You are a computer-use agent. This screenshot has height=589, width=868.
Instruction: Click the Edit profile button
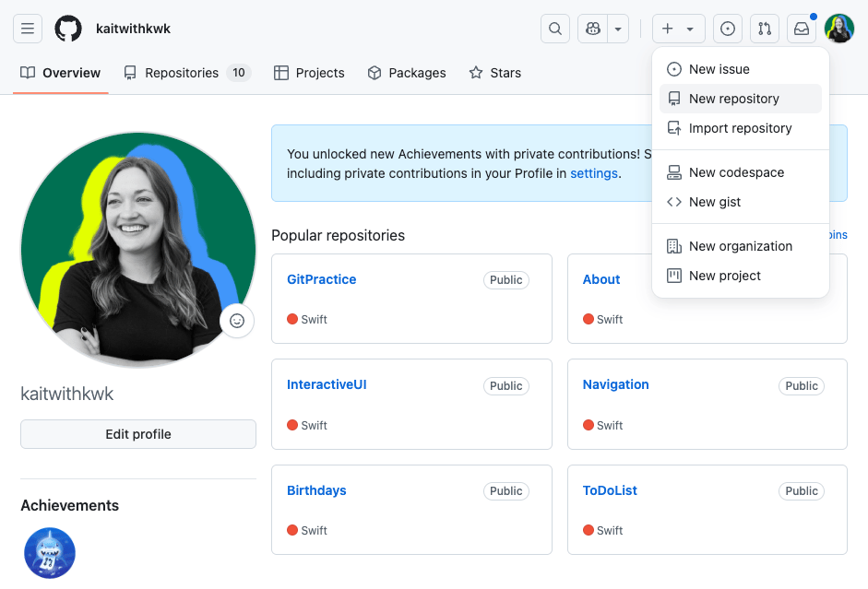138,434
